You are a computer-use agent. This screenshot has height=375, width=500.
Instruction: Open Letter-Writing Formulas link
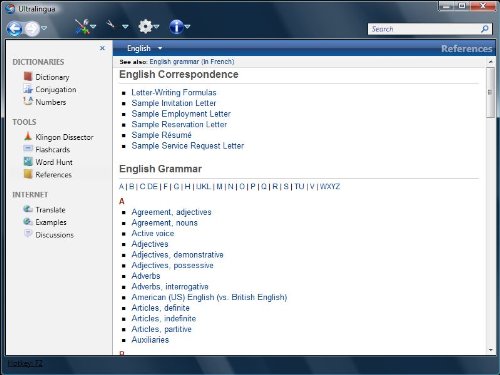(174, 92)
